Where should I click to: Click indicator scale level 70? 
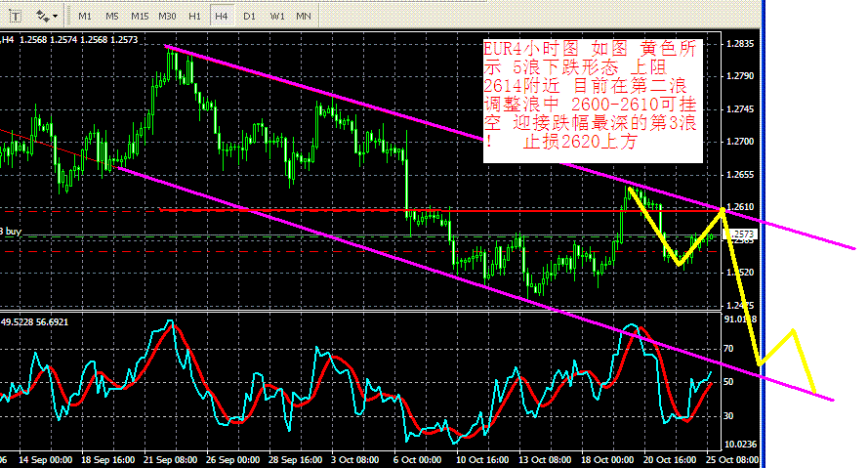click(728, 349)
